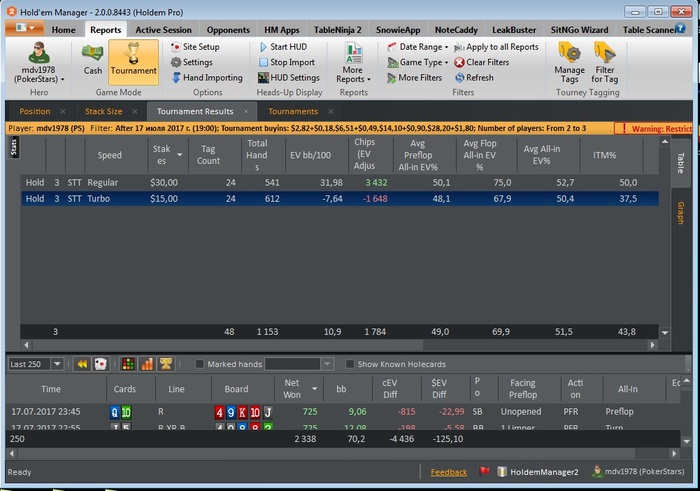The height and width of the screenshot is (491, 700).
Task: Click the trophy icon in hands toolbar
Action: tap(166, 364)
